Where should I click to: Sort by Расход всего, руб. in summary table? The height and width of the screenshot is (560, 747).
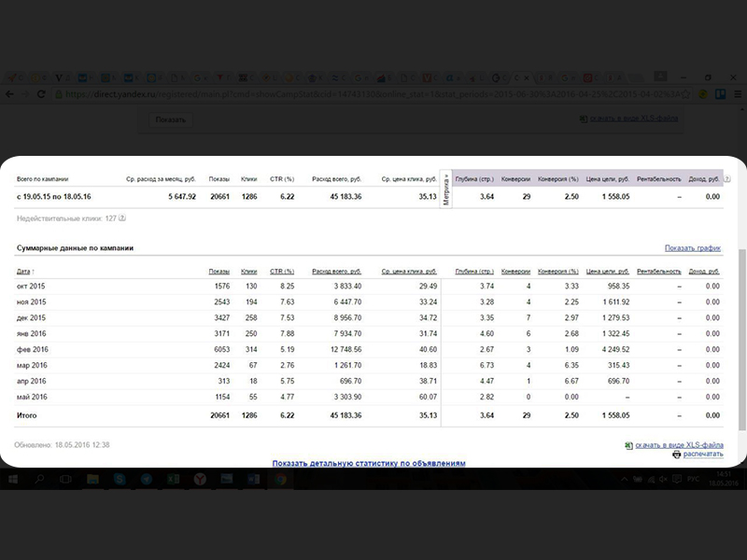[336, 272]
